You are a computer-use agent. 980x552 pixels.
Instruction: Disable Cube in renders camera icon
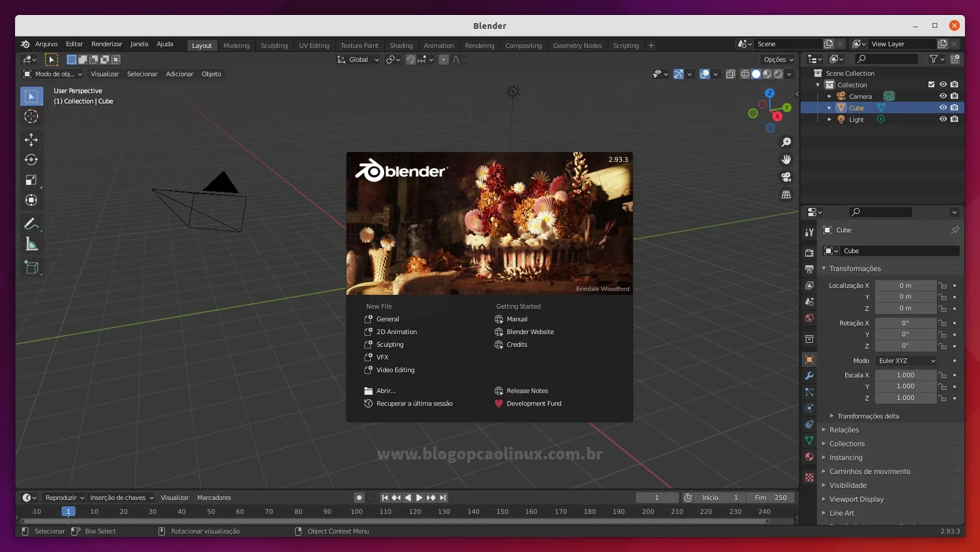pyautogui.click(x=955, y=108)
